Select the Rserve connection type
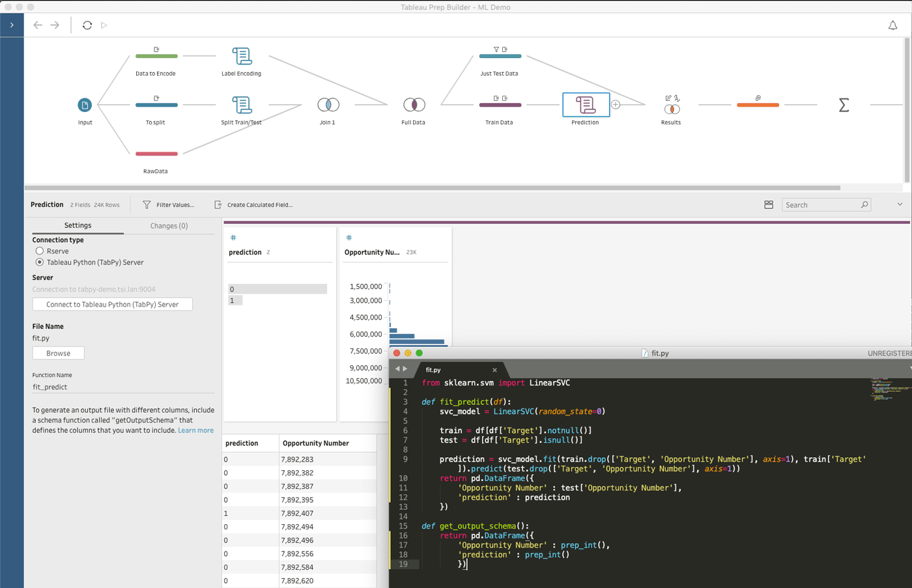912x588 pixels. pyautogui.click(x=40, y=251)
